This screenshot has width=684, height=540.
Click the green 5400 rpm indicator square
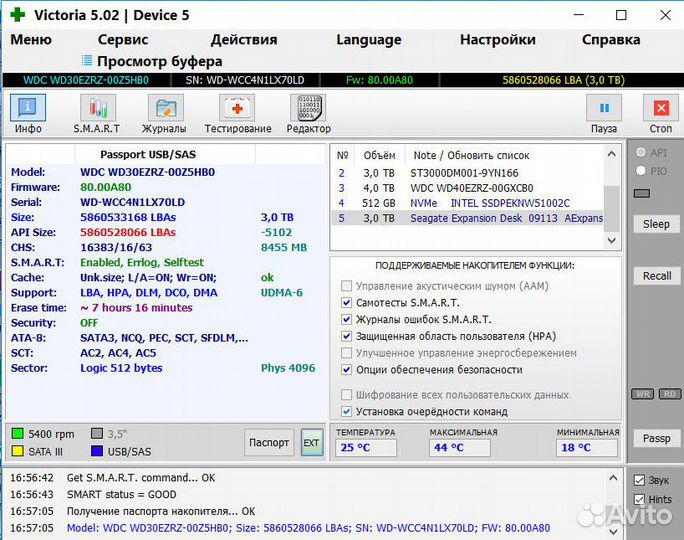pos(17,434)
